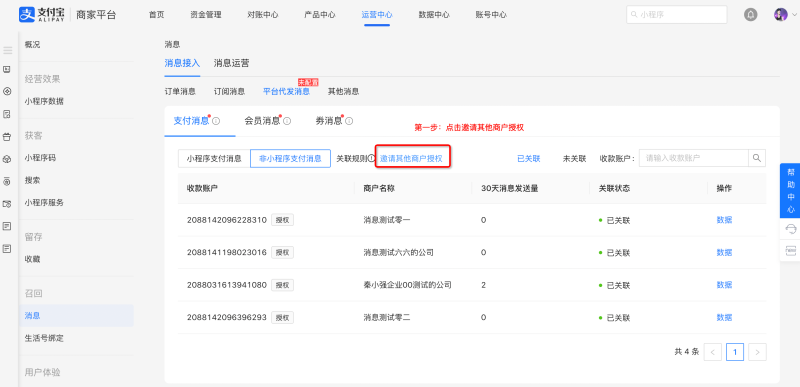The height and width of the screenshot is (387, 800).
Task: Go to next page arrow in pagination
Action: pos(758,352)
